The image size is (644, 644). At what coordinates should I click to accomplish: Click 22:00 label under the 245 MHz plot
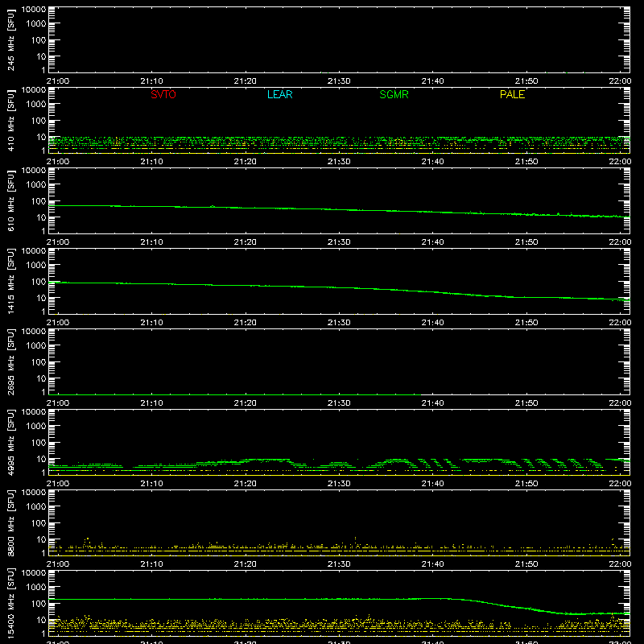tap(620, 81)
